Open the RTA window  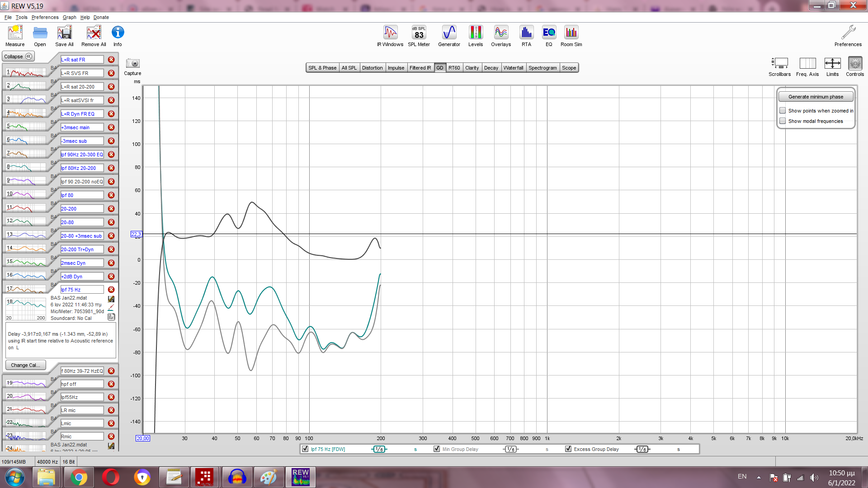tap(526, 36)
